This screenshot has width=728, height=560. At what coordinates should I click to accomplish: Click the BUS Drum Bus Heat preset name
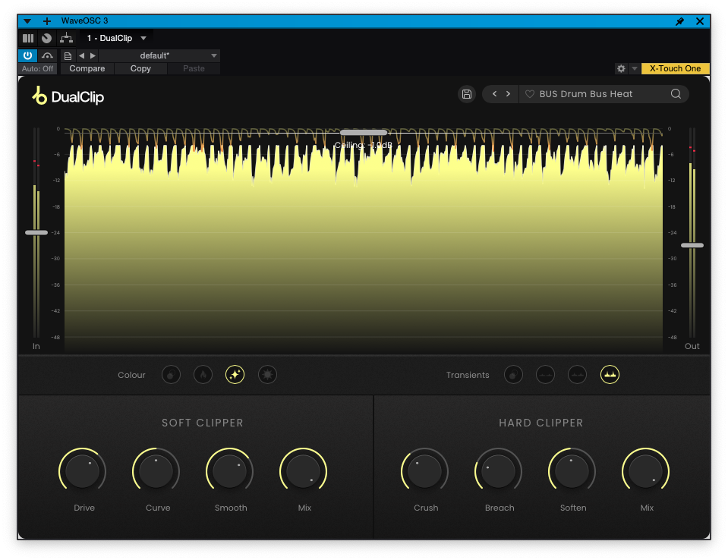click(586, 94)
